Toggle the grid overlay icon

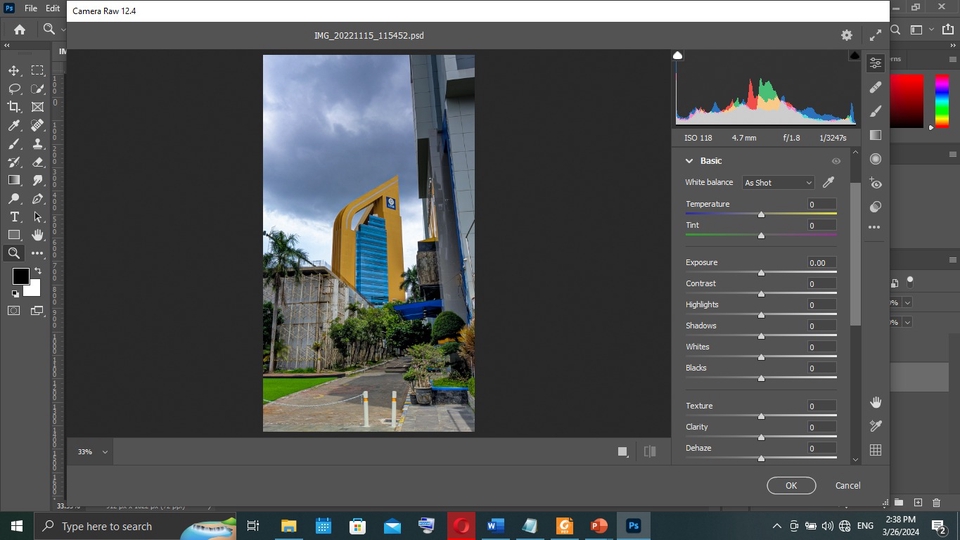pos(876,450)
